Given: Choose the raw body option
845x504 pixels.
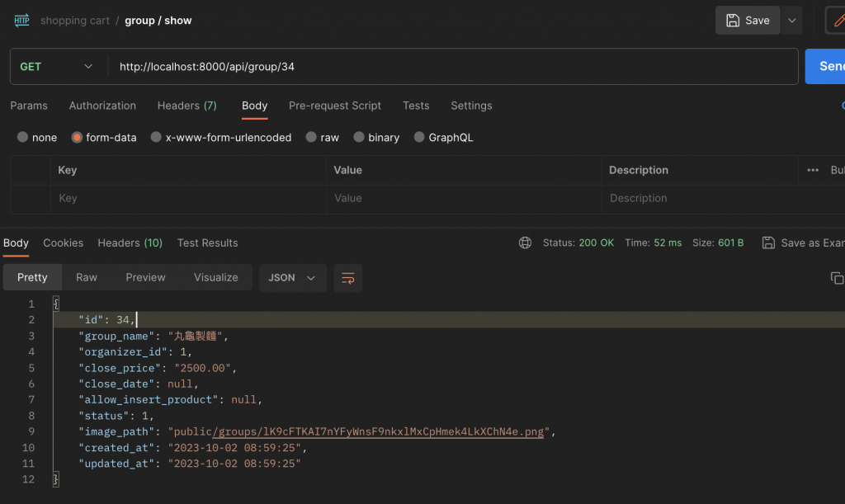Looking at the screenshot, I should (x=311, y=138).
